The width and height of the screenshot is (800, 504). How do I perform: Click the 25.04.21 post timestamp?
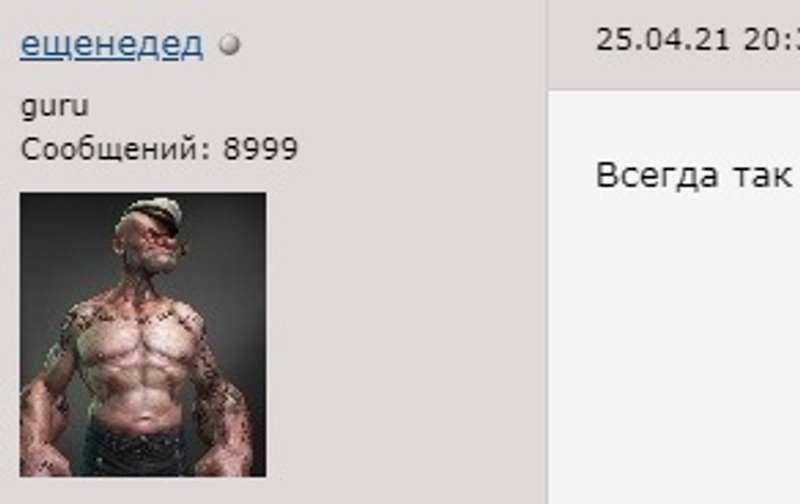pyautogui.click(x=663, y=39)
